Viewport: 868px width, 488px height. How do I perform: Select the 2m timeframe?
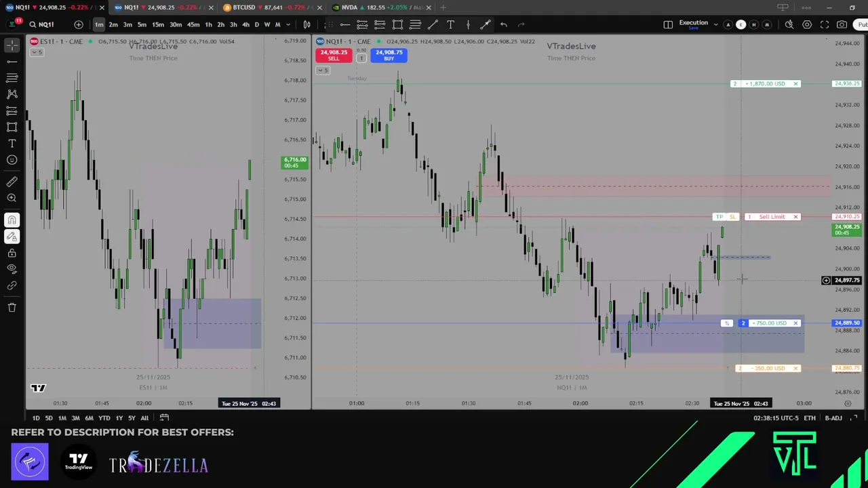113,24
